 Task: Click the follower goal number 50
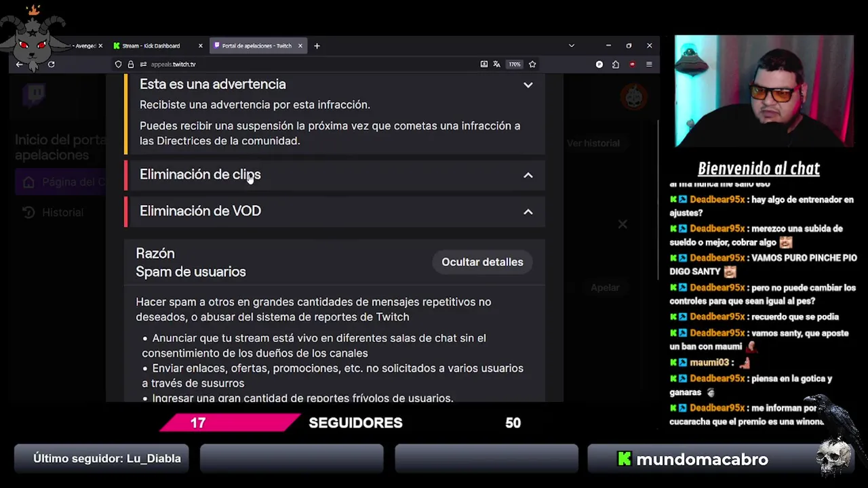(513, 423)
